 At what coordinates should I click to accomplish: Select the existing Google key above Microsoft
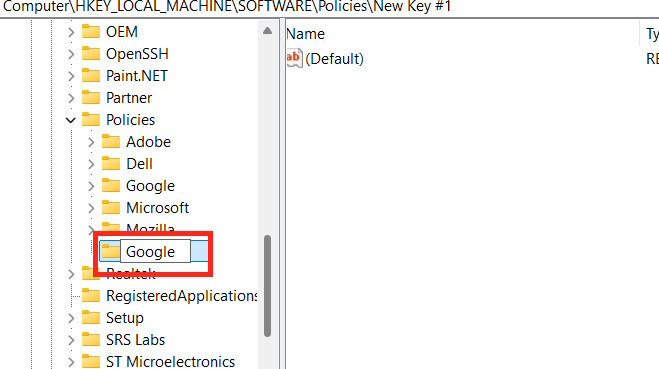tap(150, 186)
